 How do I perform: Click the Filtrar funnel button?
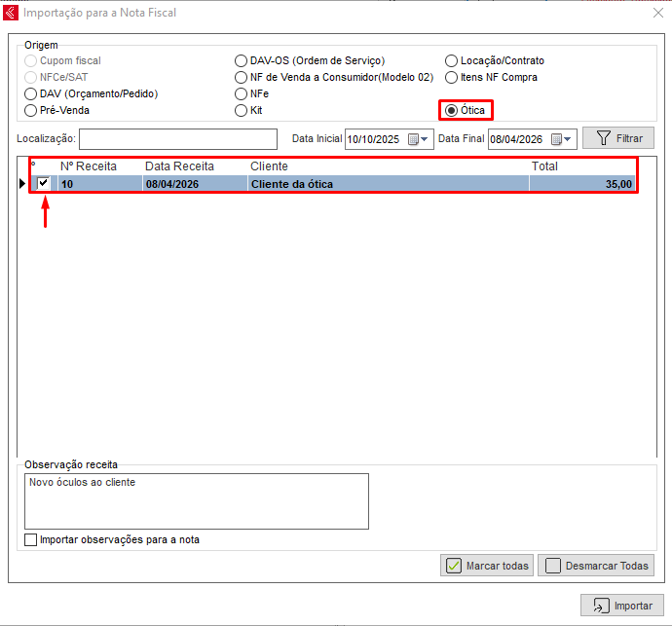pos(617,139)
